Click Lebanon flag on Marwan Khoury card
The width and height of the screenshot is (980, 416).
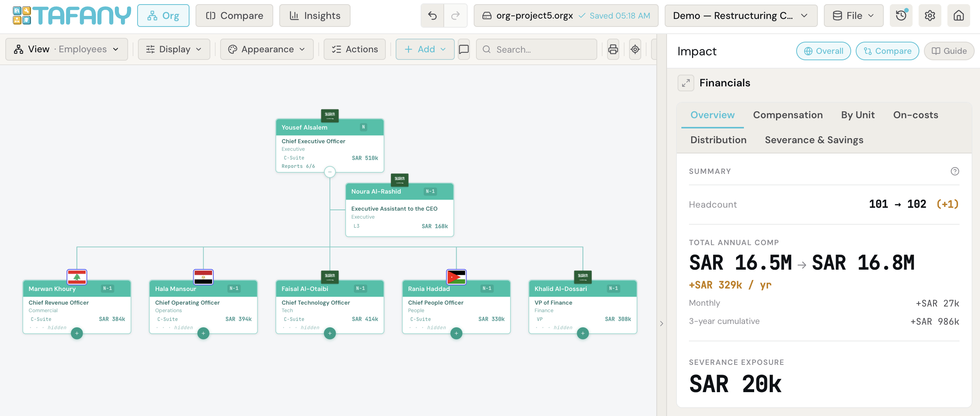pos(77,277)
